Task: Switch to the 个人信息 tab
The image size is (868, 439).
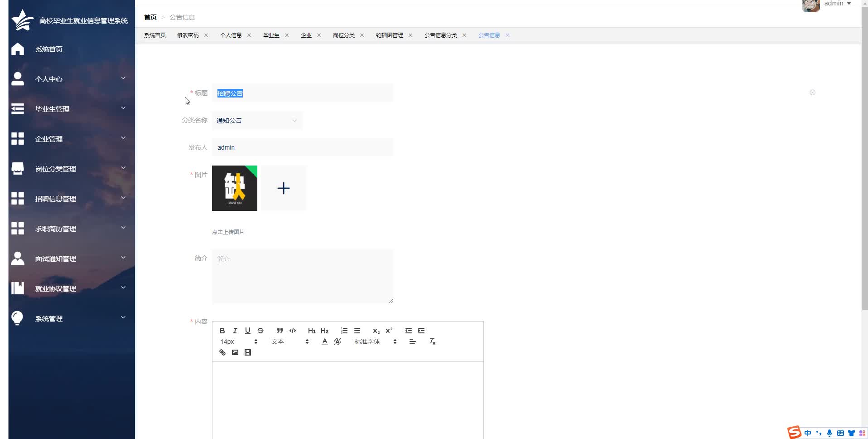Action: coord(231,35)
